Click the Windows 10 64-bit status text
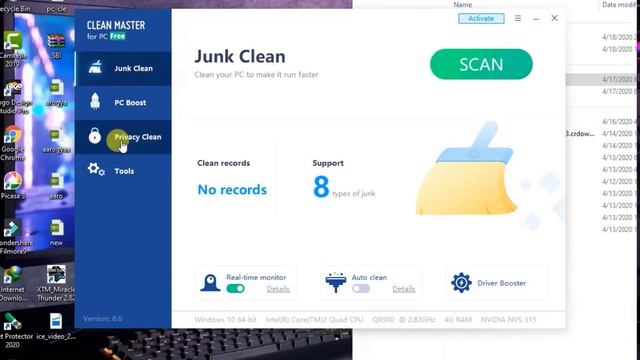 [x=225, y=320]
